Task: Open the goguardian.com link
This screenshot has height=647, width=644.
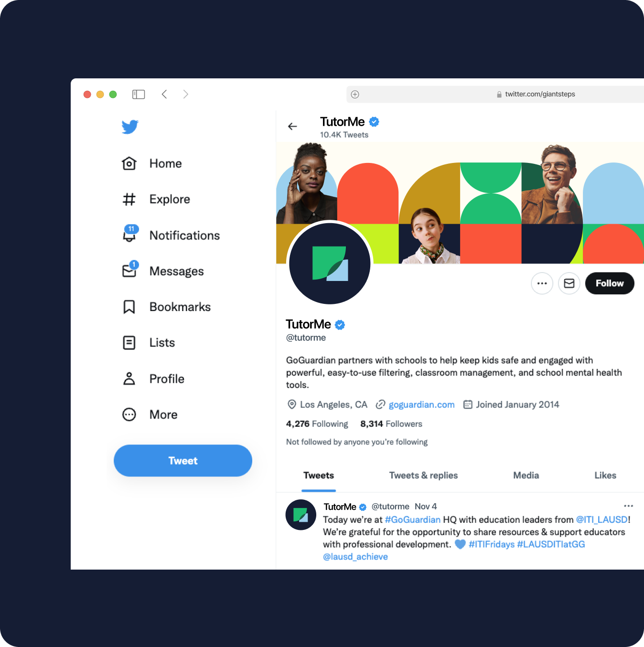Action: (x=421, y=405)
